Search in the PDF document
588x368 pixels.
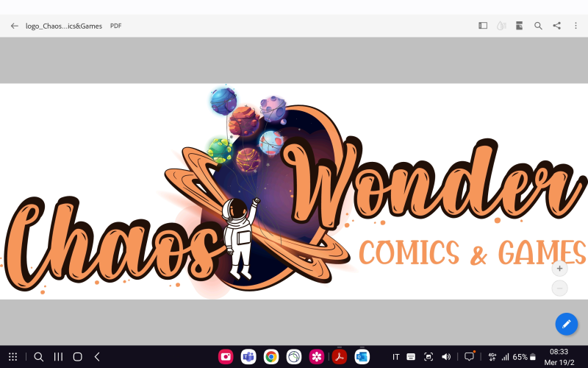click(538, 26)
